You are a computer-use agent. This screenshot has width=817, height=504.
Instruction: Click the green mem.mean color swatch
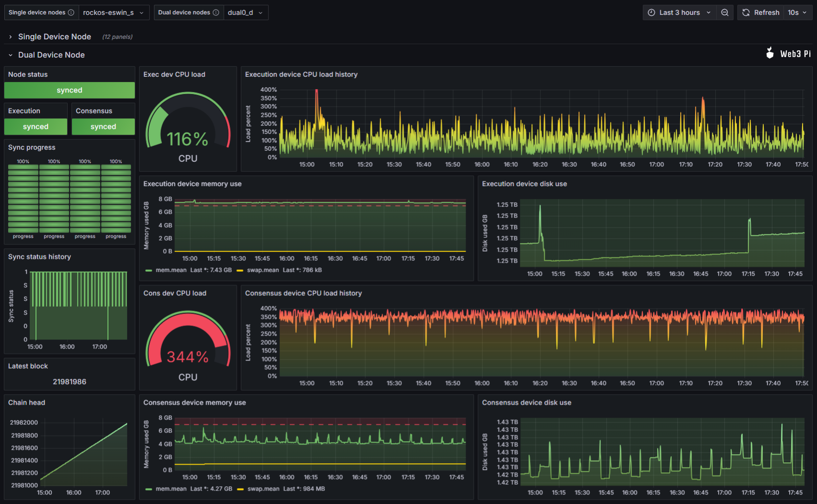point(148,270)
